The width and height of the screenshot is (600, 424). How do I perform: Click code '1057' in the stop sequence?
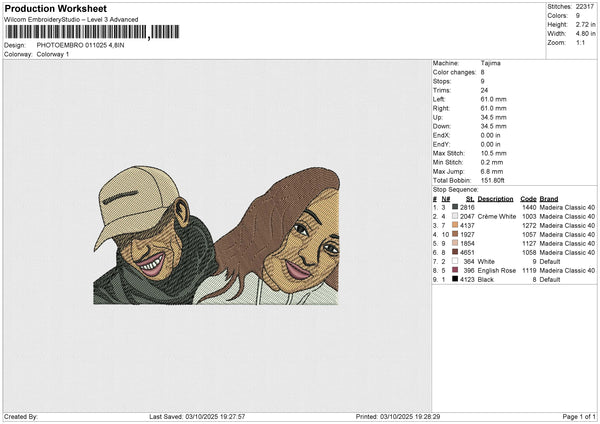click(x=529, y=235)
